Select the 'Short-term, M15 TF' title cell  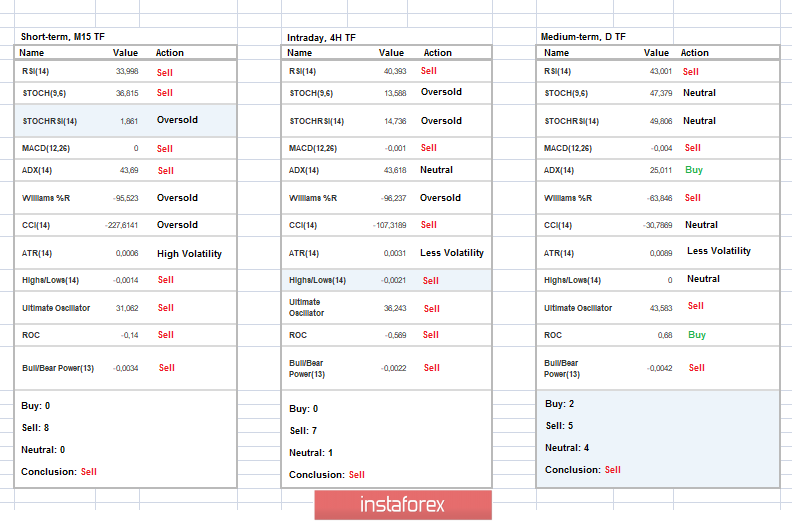coord(63,36)
